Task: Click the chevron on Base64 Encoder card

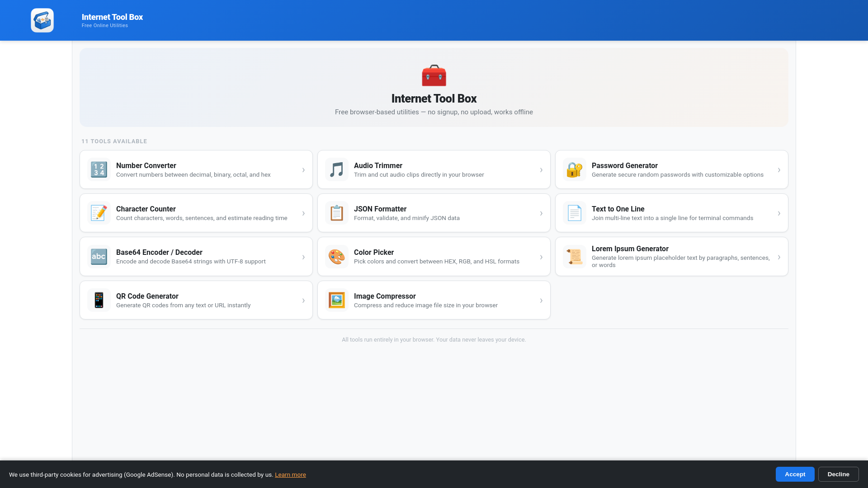Action: (303, 257)
